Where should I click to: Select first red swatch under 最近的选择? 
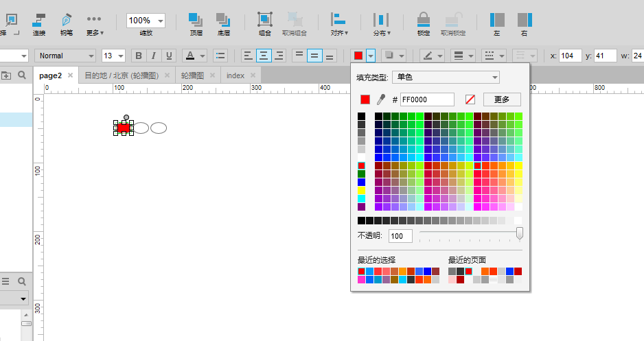tap(361, 271)
